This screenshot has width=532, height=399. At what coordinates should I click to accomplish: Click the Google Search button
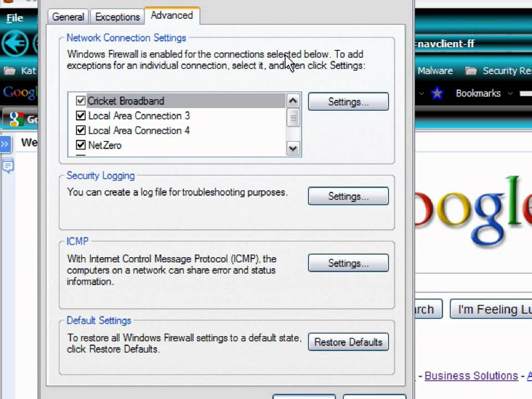point(428,309)
